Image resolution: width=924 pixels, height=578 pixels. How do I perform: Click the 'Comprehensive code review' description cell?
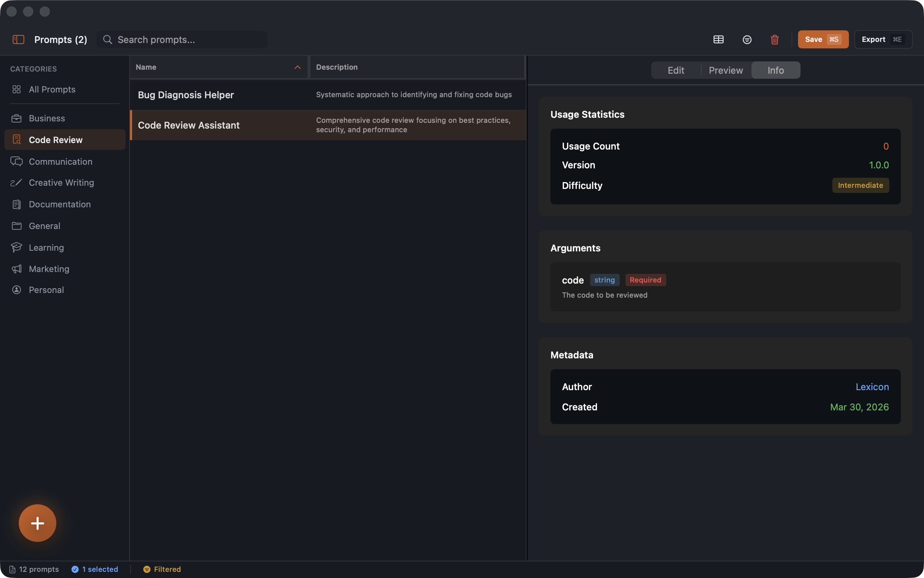click(x=413, y=125)
